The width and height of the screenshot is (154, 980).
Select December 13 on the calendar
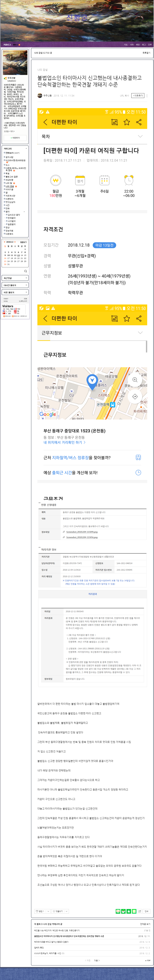click(19, 255)
